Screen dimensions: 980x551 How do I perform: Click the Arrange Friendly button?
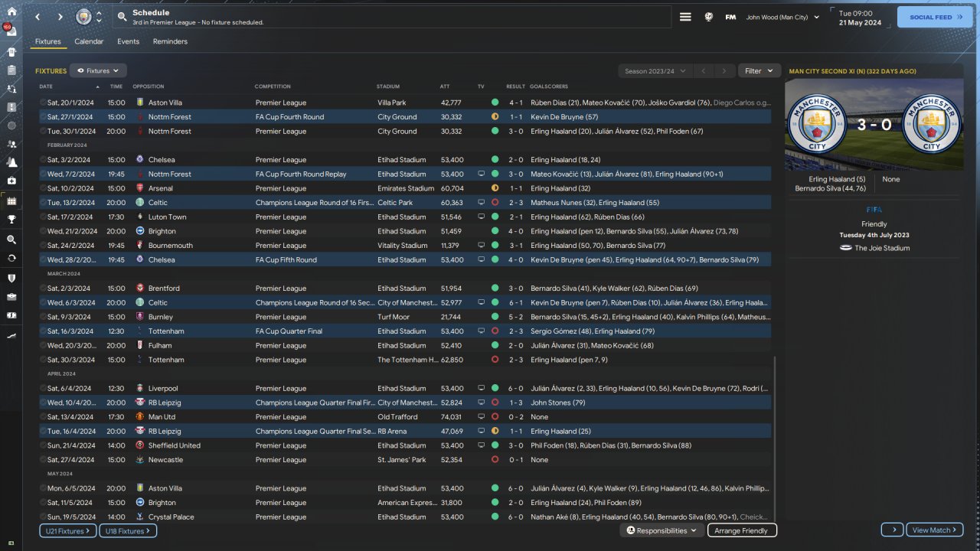tap(742, 530)
